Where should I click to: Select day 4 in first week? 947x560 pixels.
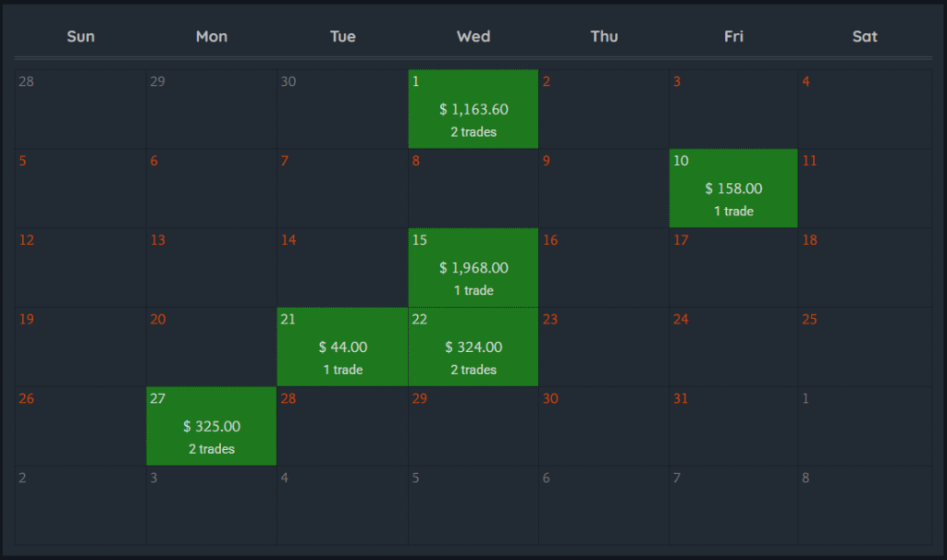click(865, 109)
